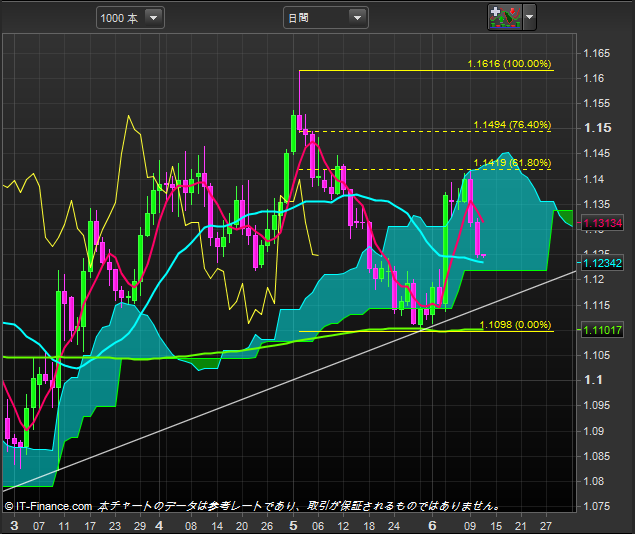This screenshot has width=635, height=534.
Task: Click the 1.15 bold price axis label
Action: pos(597,128)
